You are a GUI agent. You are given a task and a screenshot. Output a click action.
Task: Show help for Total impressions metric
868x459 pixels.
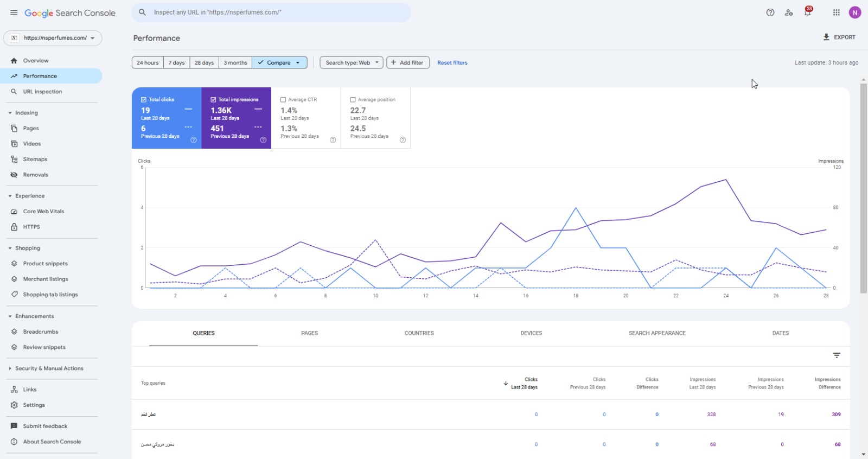263,140
